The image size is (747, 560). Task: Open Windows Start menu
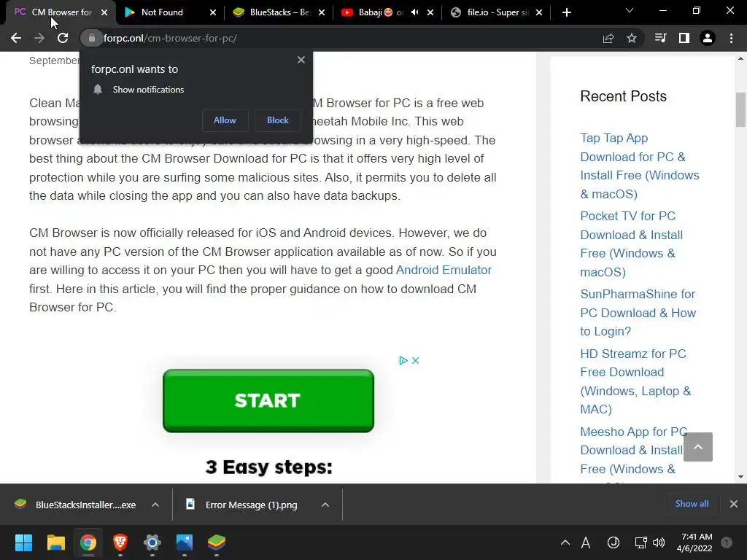tap(23, 542)
